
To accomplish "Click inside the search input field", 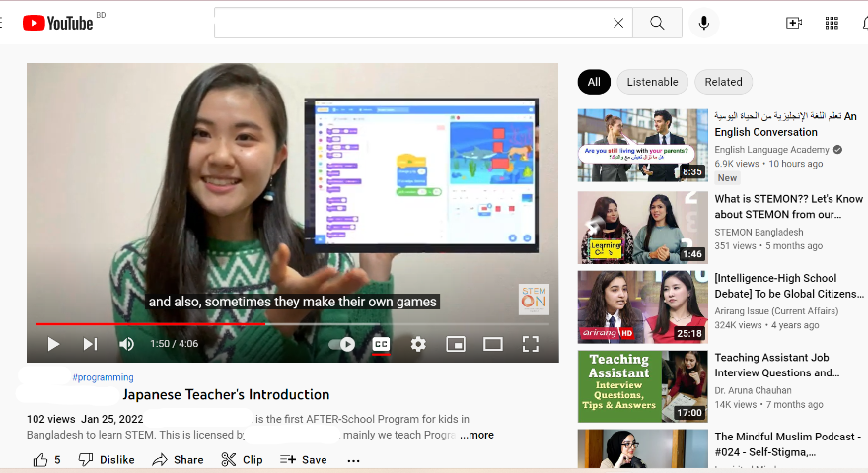I will pyautogui.click(x=412, y=23).
